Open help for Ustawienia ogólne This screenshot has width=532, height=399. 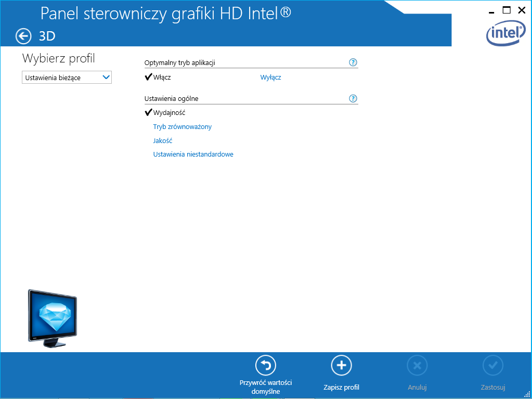click(x=353, y=99)
